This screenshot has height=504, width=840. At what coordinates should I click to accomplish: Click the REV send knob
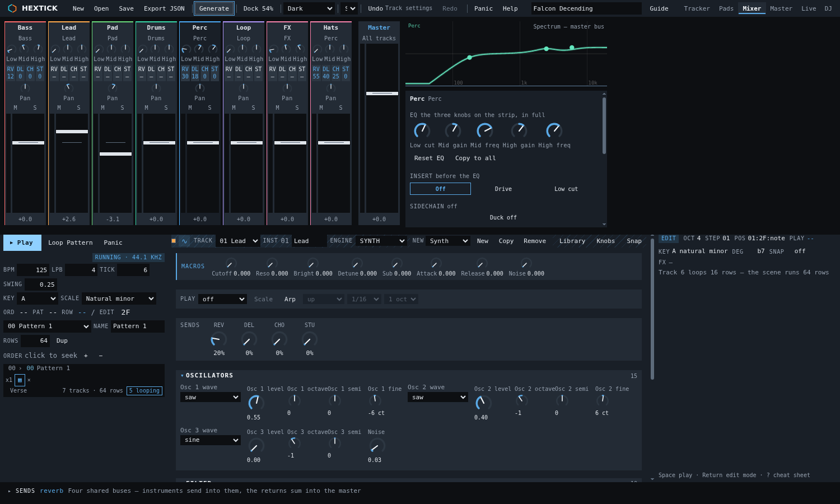tap(218, 339)
